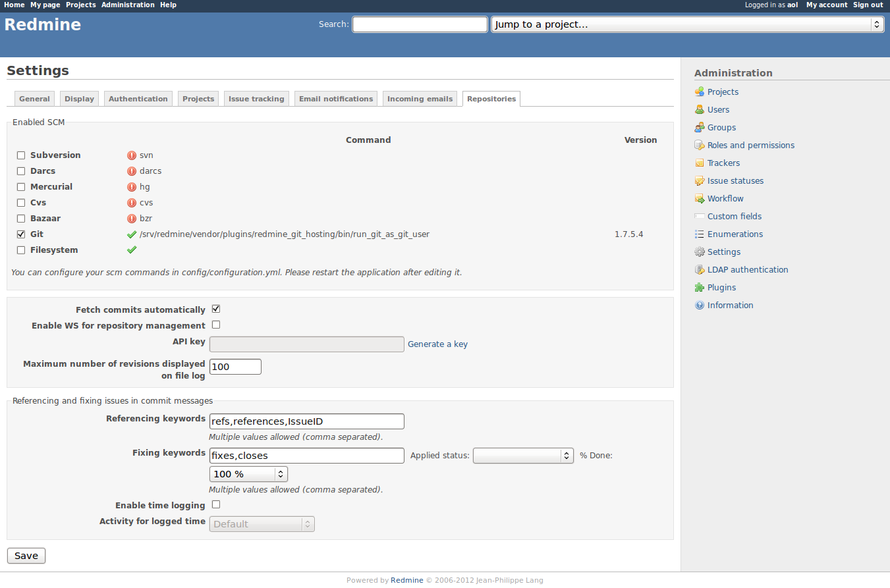Open the % Done 100 % dropdown

[x=248, y=474]
